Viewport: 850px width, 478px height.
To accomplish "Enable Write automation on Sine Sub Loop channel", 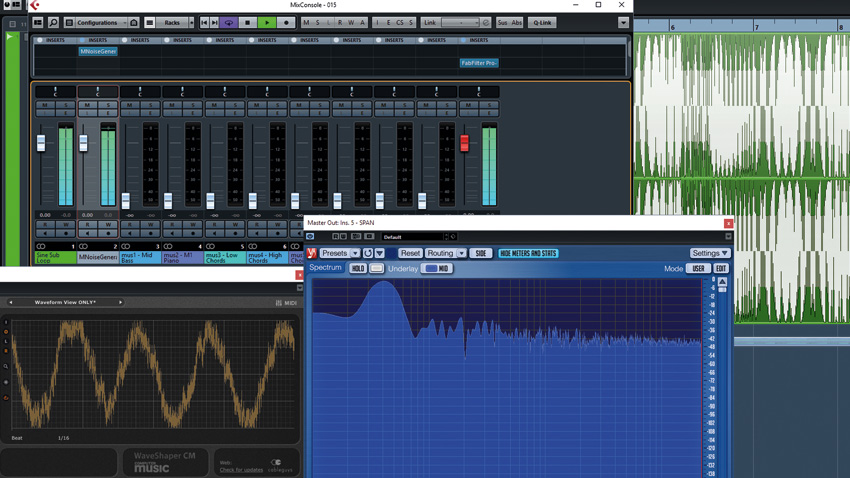I will (x=66, y=224).
